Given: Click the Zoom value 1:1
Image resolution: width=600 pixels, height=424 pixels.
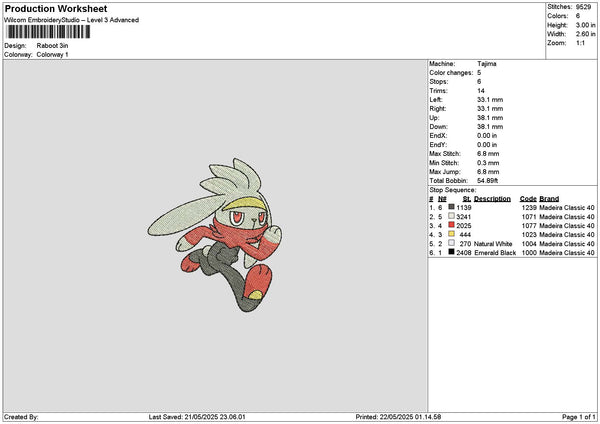Looking at the screenshot, I should pyautogui.click(x=580, y=43).
